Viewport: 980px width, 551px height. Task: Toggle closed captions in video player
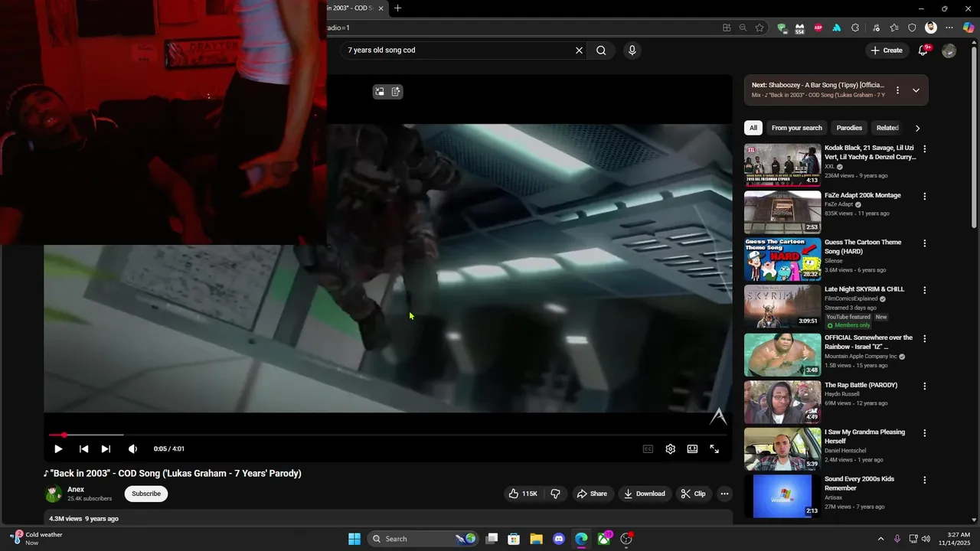[x=648, y=449]
